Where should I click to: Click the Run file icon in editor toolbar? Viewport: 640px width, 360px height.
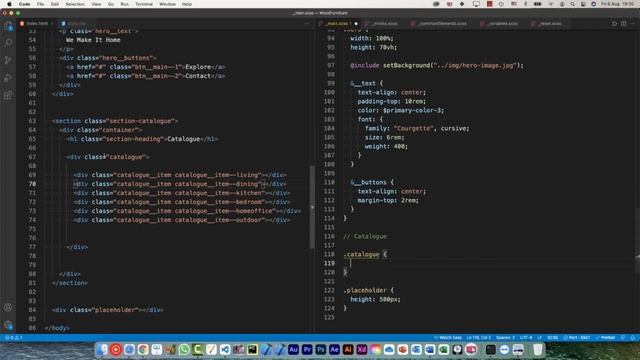click(614, 24)
